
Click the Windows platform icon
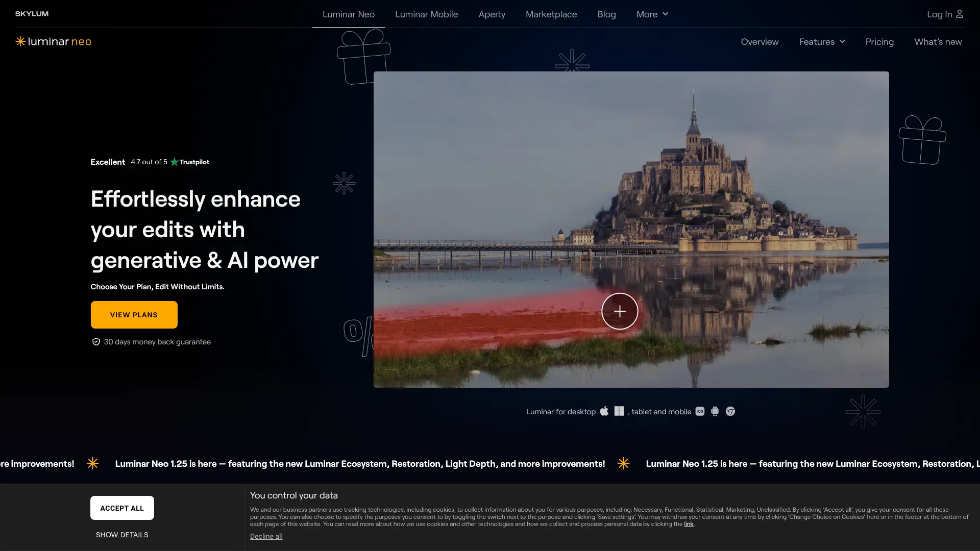point(619,411)
